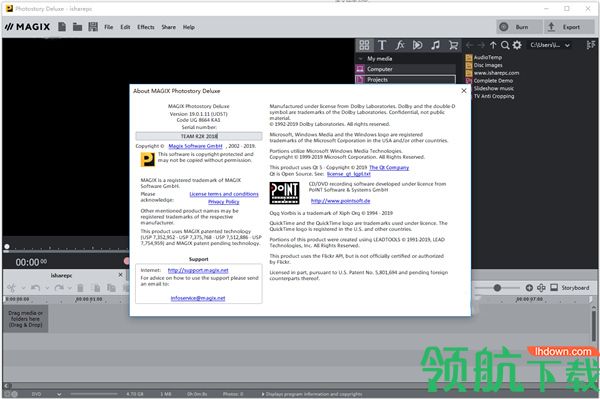The height and width of the screenshot is (399, 600).
Task: Switch to the media import grid tab
Action: (364, 45)
